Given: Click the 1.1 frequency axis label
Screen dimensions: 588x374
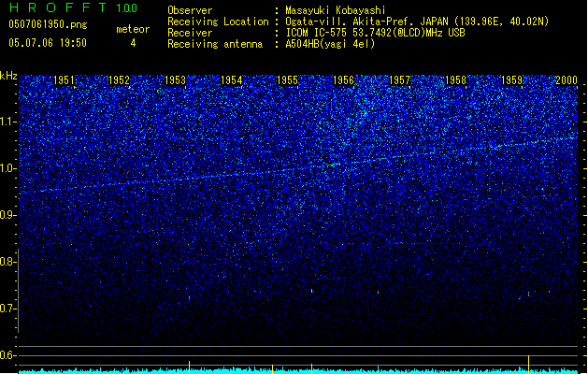Looking at the screenshot, I should tap(8, 122).
